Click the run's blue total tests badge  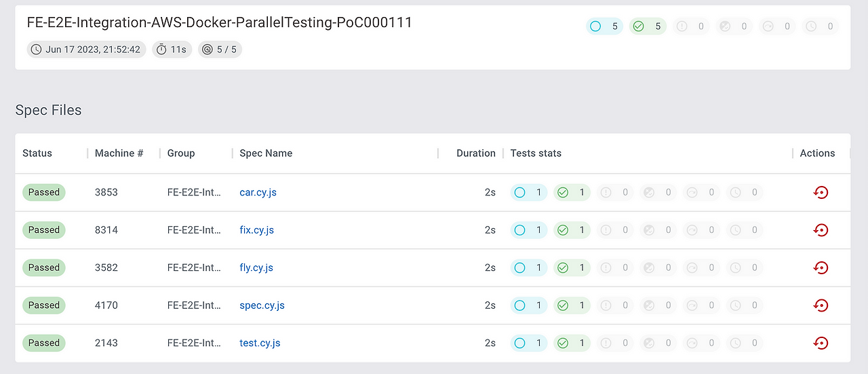coord(604,26)
